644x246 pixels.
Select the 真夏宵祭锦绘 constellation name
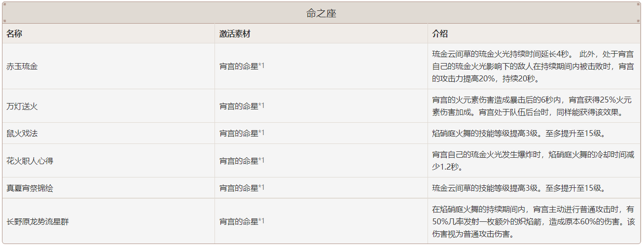pyautogui.click(x=30, y=188)
